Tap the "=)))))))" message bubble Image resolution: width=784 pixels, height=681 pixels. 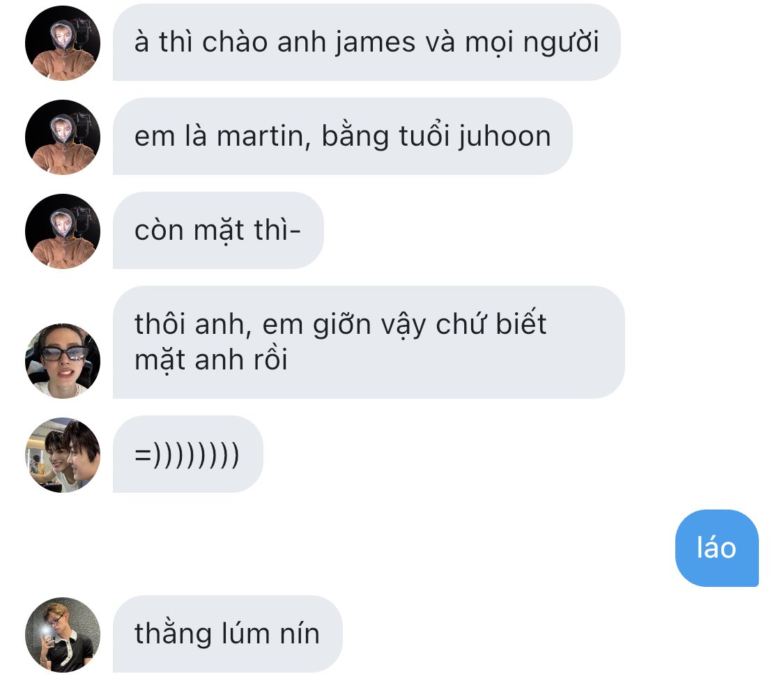coord(188,454)
